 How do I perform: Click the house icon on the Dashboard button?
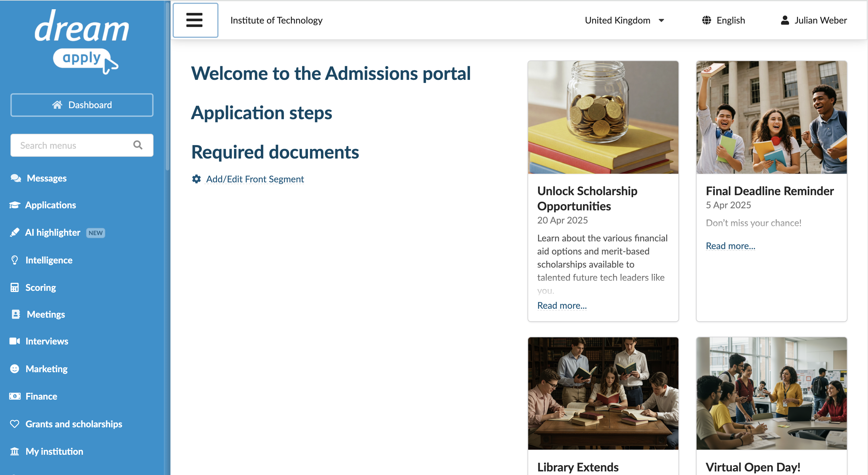click(57, 105)
